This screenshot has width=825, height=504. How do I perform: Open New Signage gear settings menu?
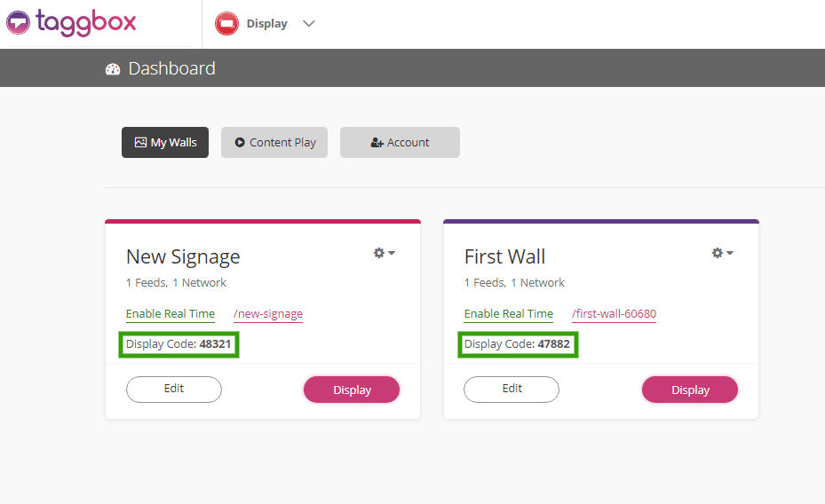pyautogui.click(x=384, y=253)
